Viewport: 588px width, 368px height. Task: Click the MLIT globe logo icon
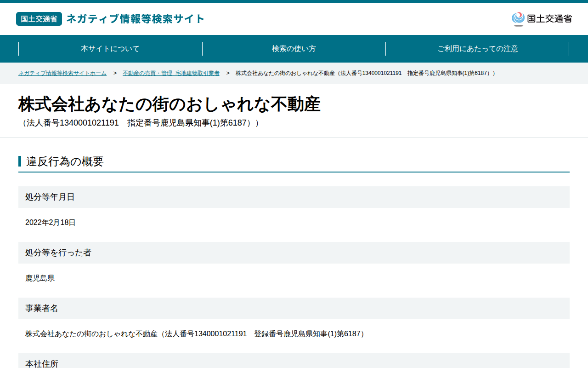(518, 19)
